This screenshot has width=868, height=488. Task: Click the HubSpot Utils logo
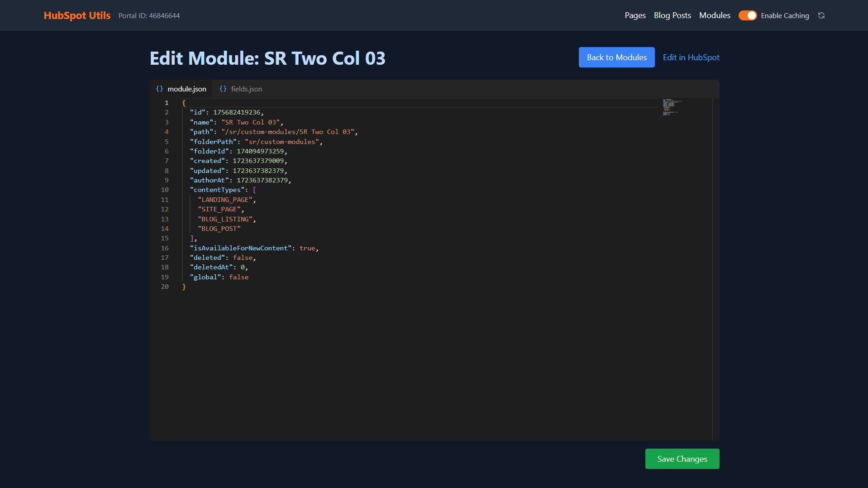[76, 15]
